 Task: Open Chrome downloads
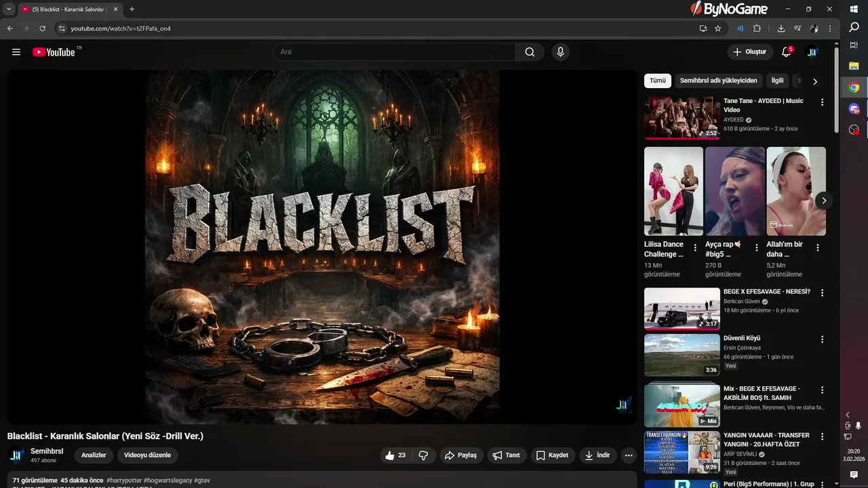click(x=781, y=28)
